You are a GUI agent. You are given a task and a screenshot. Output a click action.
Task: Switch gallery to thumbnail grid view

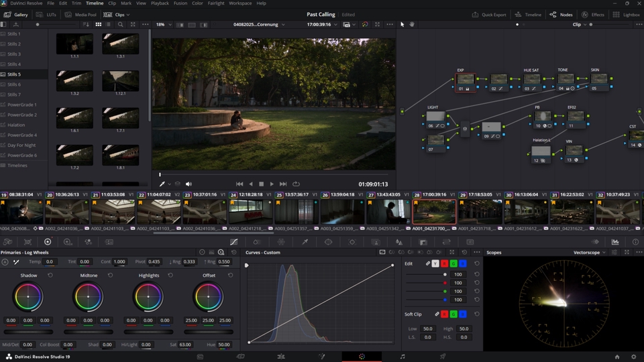point(98,25)
